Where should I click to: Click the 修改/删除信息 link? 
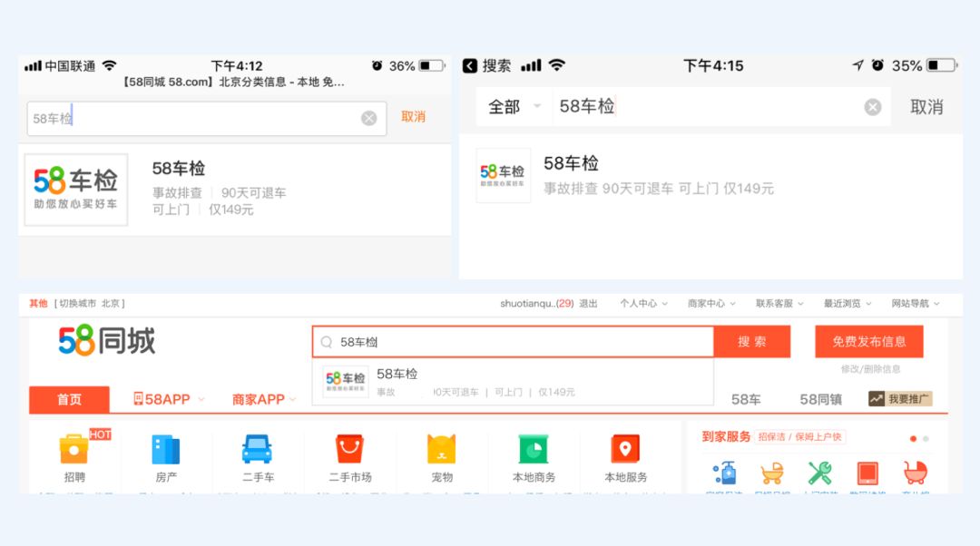(870, 369)
